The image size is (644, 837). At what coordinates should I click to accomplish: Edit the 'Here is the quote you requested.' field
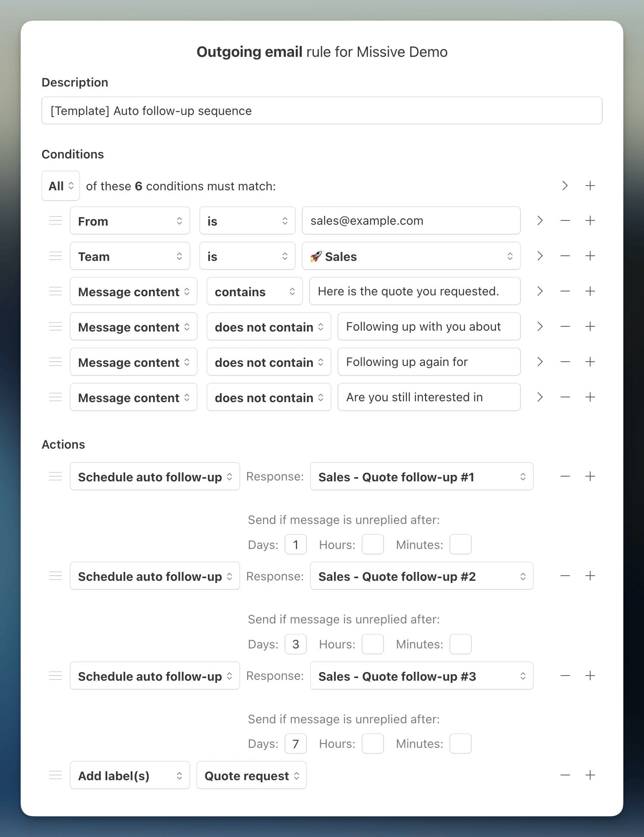coord(415,291)
